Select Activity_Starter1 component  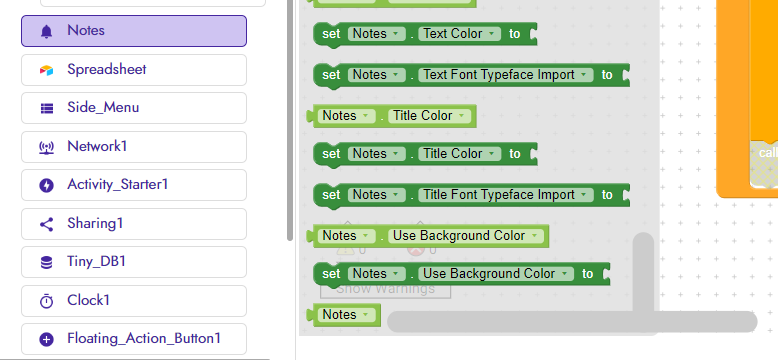[134, 185]
